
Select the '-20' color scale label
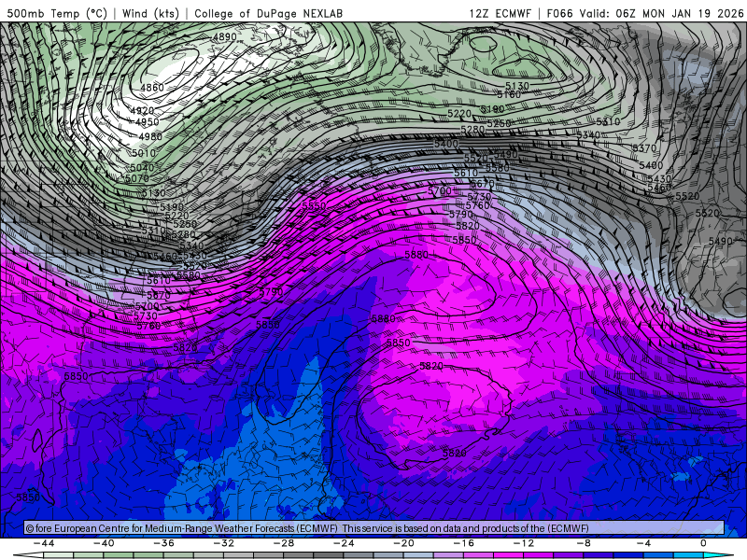404,543
